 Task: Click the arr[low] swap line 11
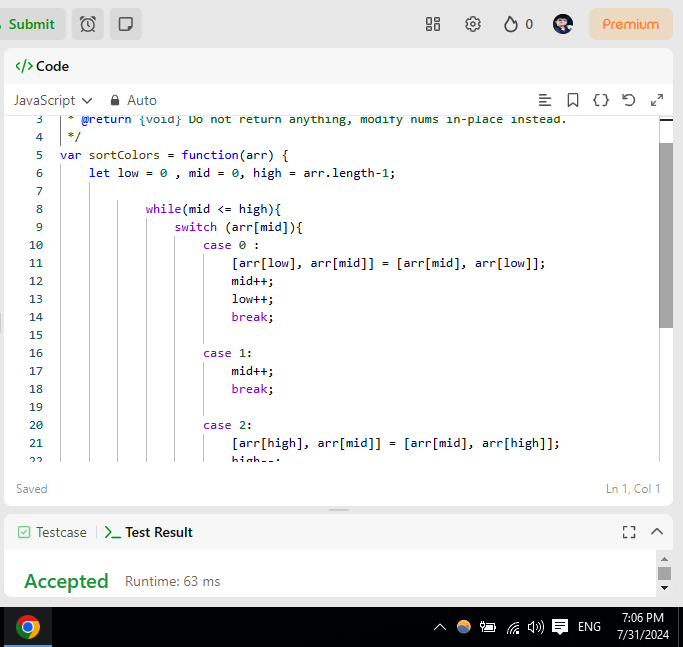tap(388, 263)
